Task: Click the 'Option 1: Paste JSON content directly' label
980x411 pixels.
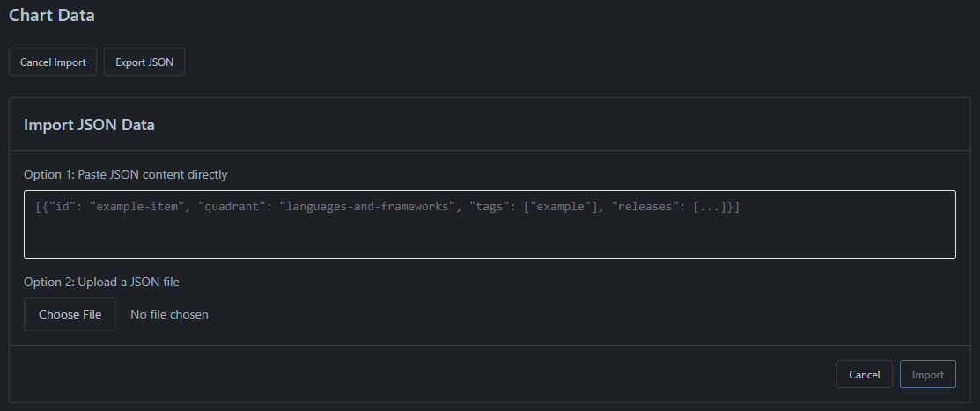Action: pyautogui.click(x=125, y=174)
